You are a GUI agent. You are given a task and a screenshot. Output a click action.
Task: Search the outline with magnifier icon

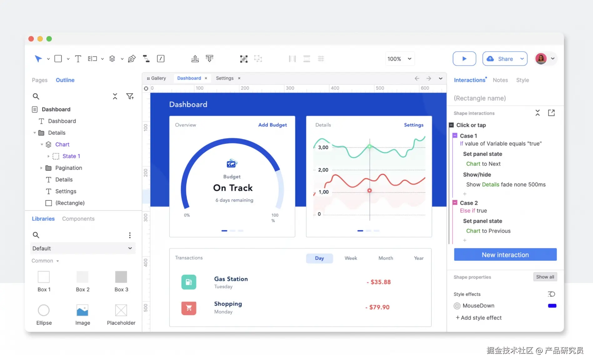point(36,96)
